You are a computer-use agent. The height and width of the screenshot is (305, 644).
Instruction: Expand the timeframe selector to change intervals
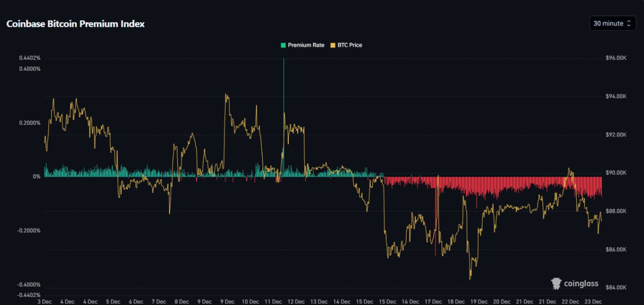(x=612, y=23)
